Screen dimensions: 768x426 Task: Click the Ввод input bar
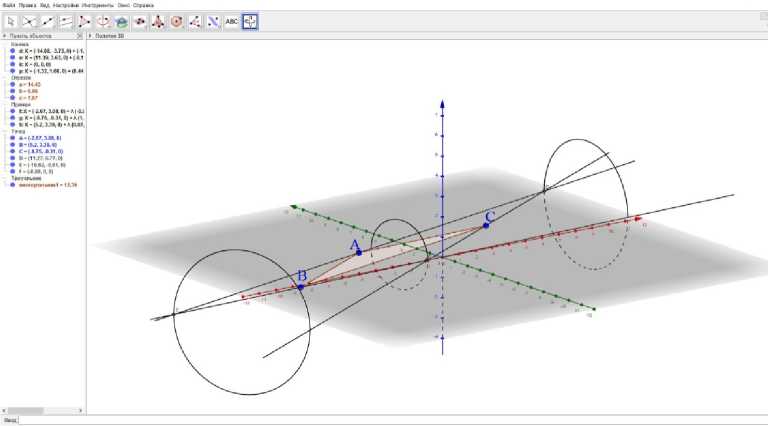coord(392,420)
